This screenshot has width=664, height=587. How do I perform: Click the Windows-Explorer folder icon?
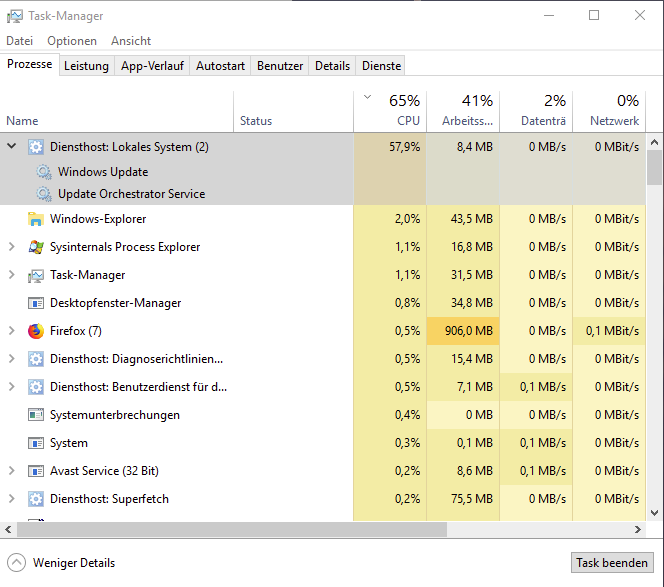click(x=36, y=219)
